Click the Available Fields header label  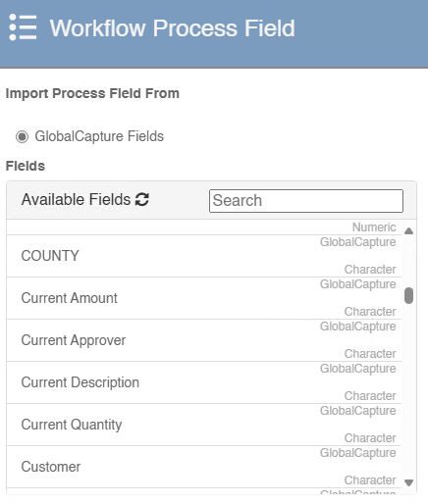point(76,199)
